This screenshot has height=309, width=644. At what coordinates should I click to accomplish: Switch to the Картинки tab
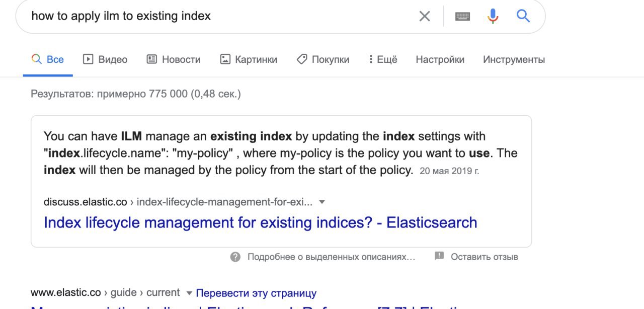coord(249,59)
